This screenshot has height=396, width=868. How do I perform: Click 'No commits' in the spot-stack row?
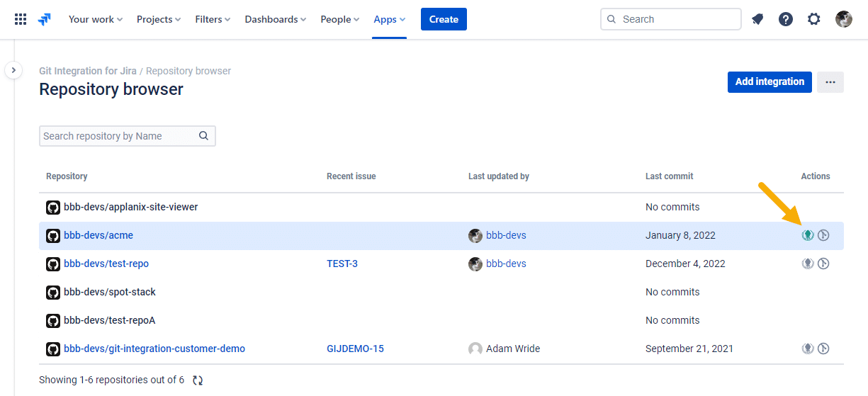click(672, 292)
